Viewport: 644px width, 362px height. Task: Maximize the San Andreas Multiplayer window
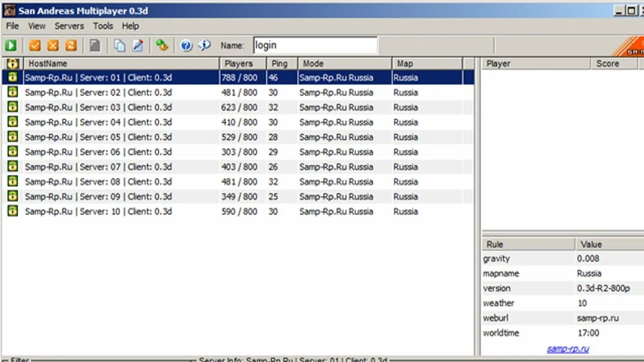[x=632, y=11]
